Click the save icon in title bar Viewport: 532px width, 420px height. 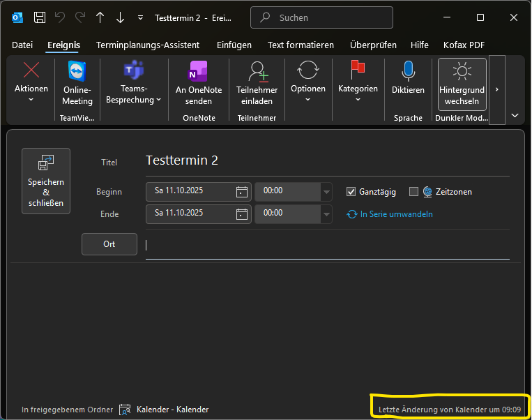coord(40,17)
